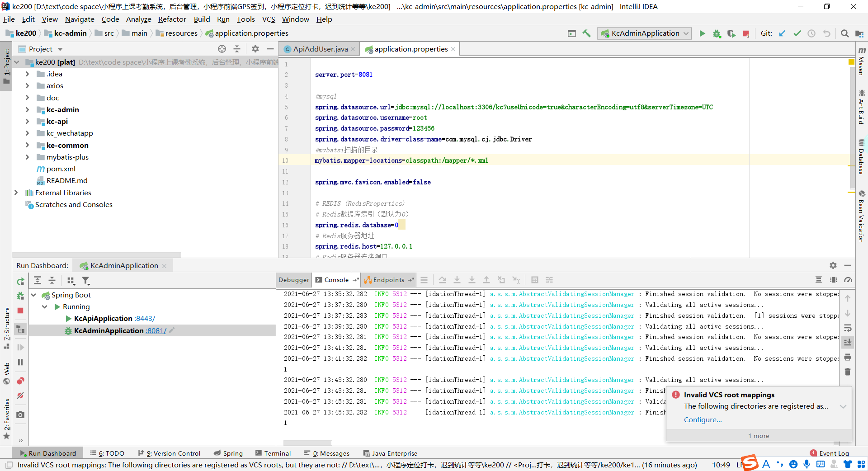This screenshot has height=471, width=868.
Task: Stop the application using red square in dashboard sidebar
Action: [20, 311]
